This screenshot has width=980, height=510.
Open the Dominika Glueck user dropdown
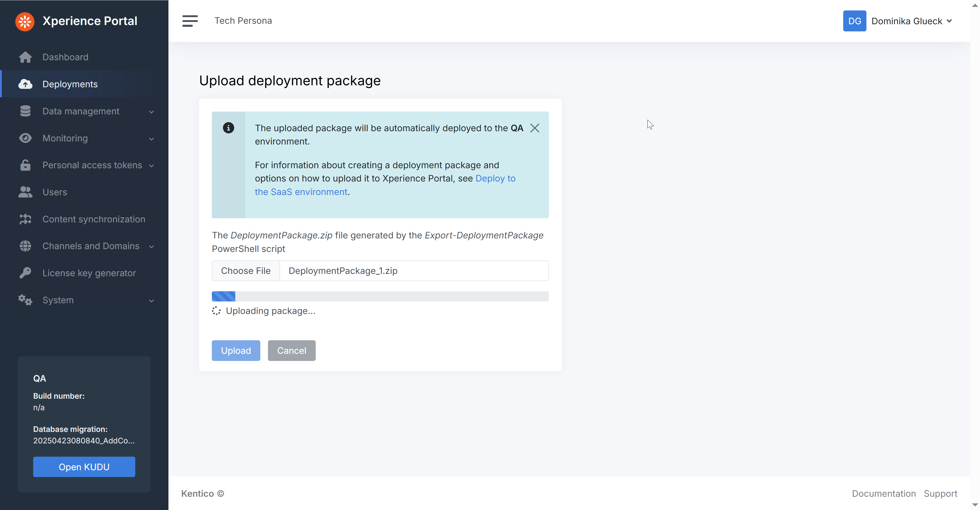pyautogui.click(x=912, y=21)
